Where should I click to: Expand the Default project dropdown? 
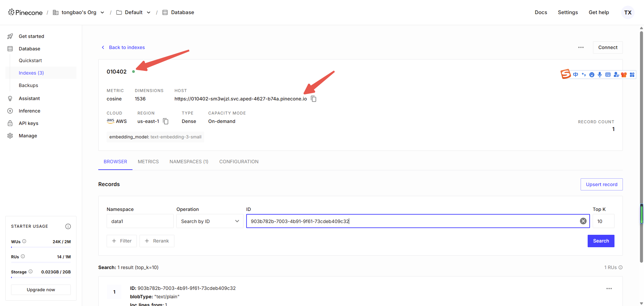click(x=149, y=12)
